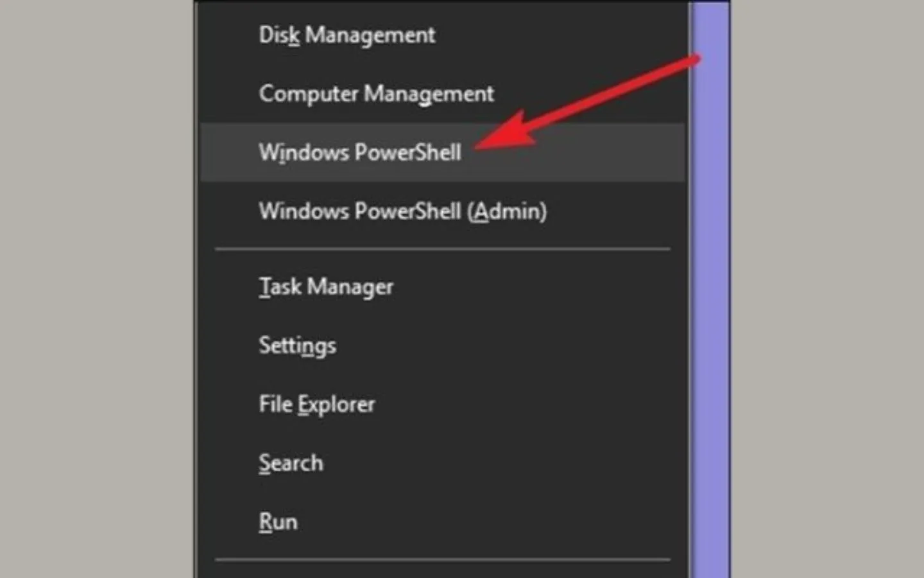Choose the disk partitioning management entry
This screenshot has height=578, width=924.
click(x=346, y=35)
